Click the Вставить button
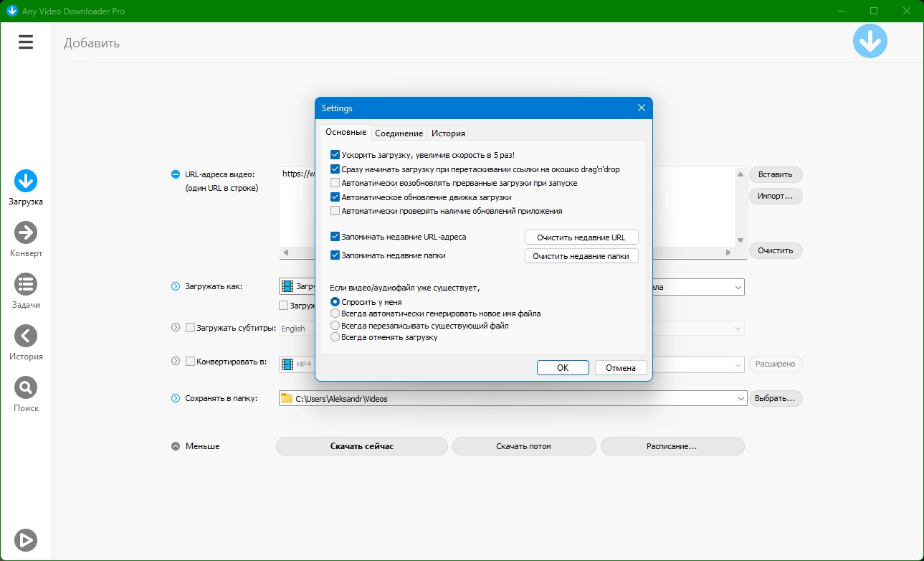 776,174
